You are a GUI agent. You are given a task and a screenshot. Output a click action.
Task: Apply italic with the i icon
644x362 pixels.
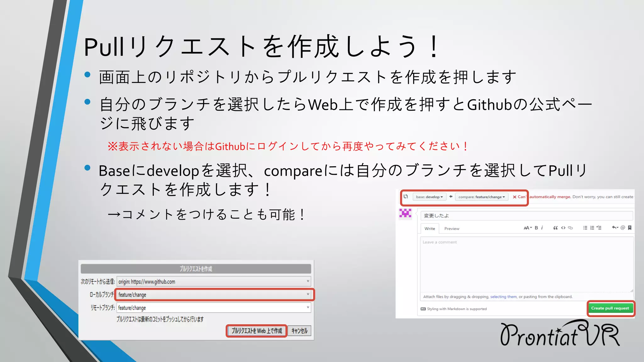[542, 228]
